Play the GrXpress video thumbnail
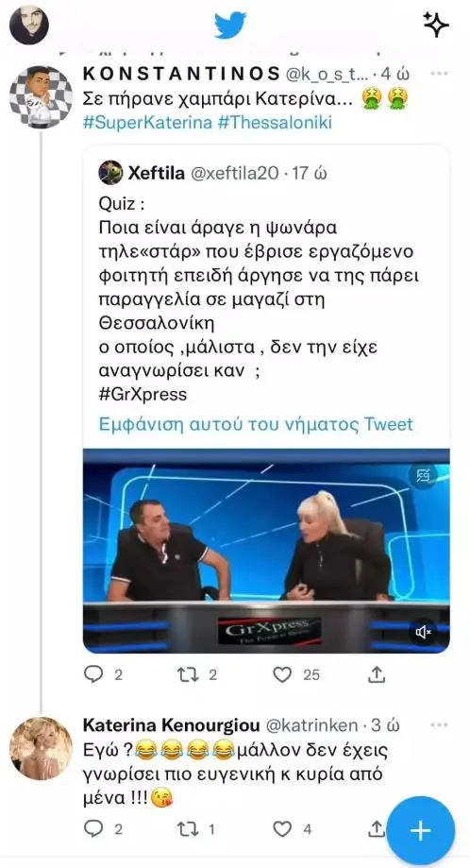The height and width of the screenshot is (868, 470). (266, 551)
